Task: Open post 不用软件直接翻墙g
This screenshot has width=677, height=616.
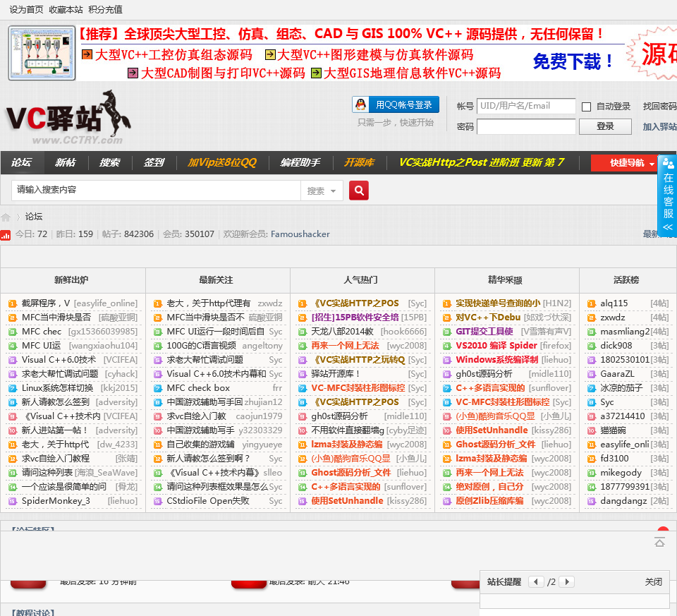Action: pos(348,430)
